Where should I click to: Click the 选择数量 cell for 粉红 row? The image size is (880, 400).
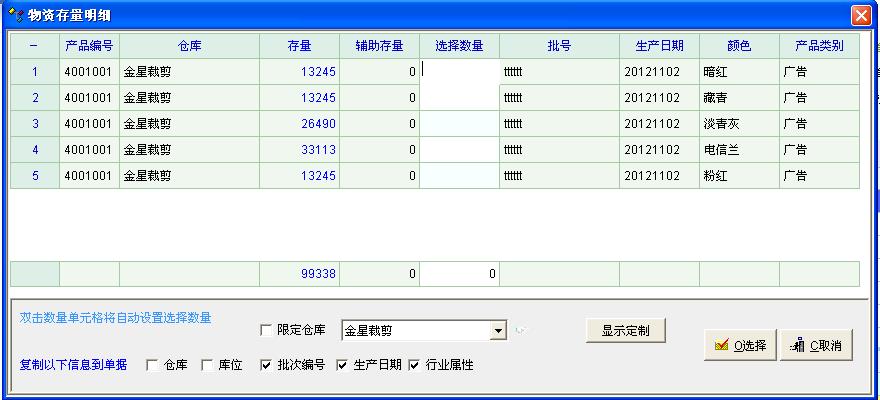[459, 176]
